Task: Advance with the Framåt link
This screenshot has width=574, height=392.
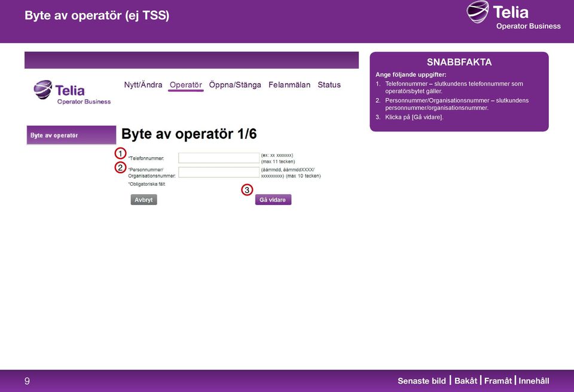Action: (498, 381)
